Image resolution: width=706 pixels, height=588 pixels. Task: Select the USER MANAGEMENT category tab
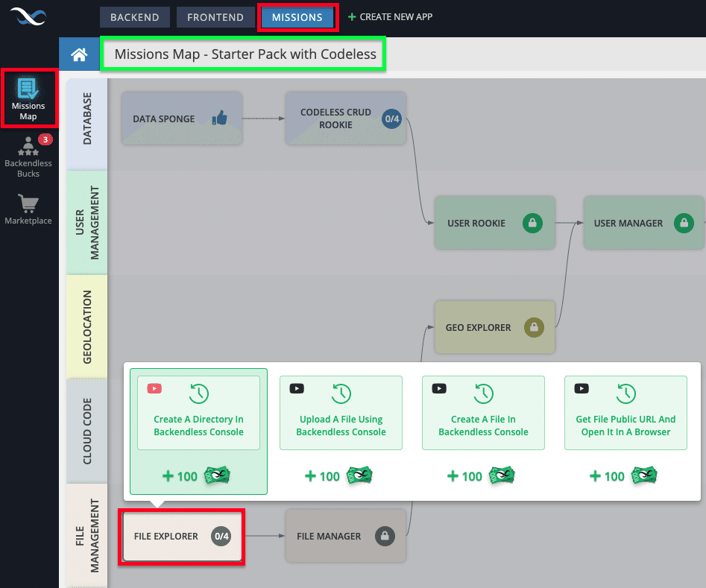click(87, 222)
